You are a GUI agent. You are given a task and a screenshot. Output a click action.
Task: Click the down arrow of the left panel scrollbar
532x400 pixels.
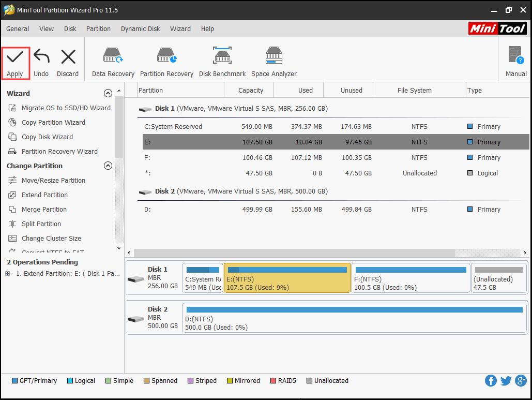coord(119,248)
